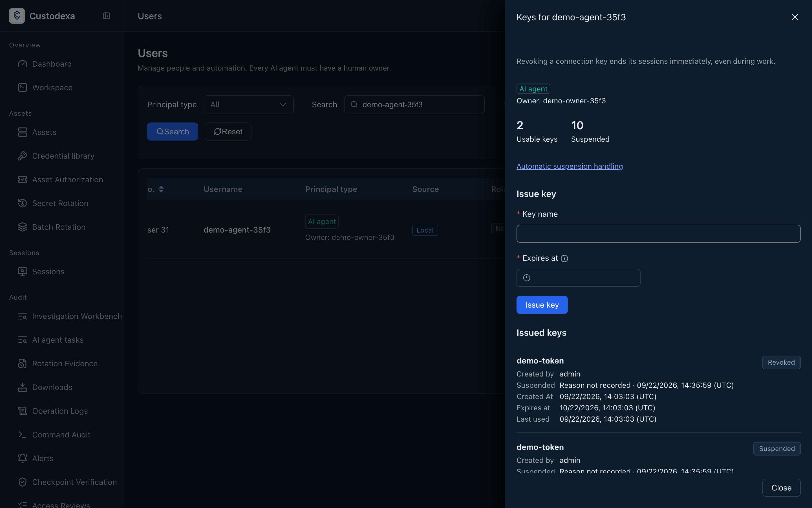
Task: Click the Local source tag
Action: (425, 230)
